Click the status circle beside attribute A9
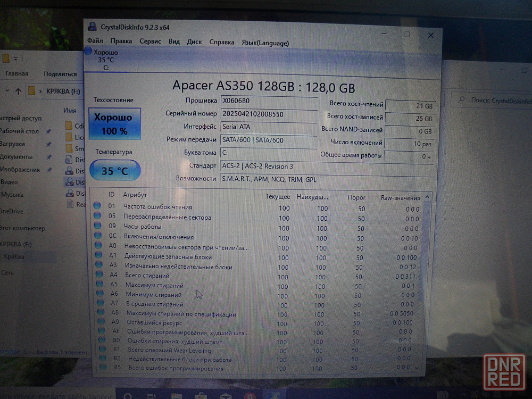This screenshot has height=399, width=532. click(x=100, y=323)
